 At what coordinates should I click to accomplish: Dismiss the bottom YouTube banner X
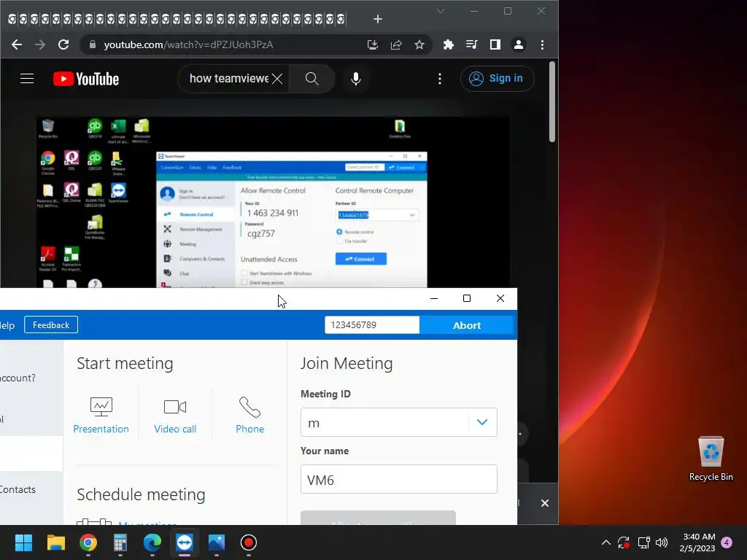point(544,503)
